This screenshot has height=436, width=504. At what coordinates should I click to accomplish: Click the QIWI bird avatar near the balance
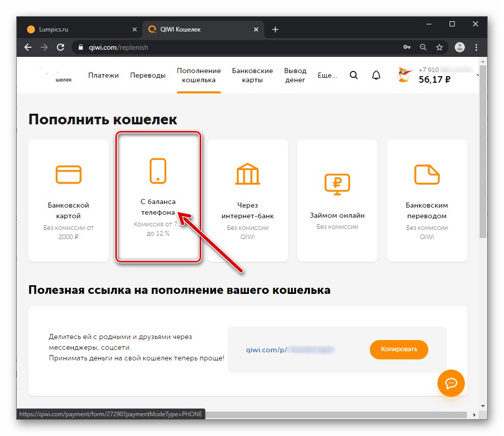click(404, 75)
